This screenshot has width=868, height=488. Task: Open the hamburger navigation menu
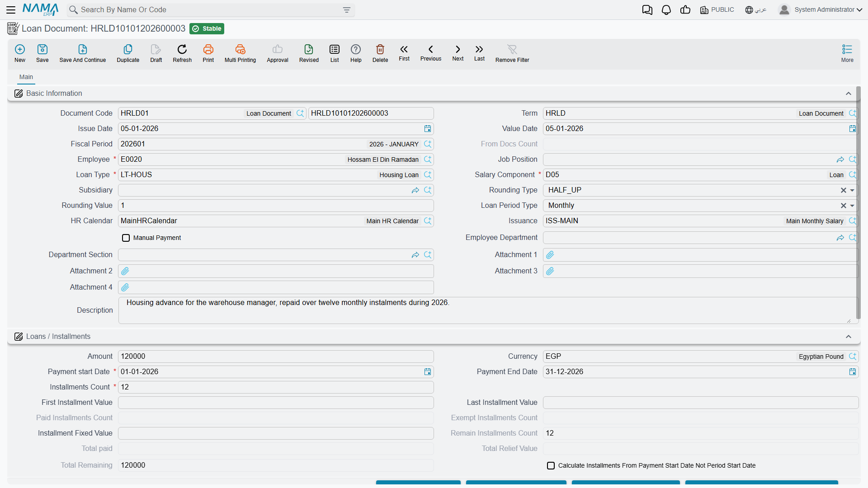coord(11,9)
